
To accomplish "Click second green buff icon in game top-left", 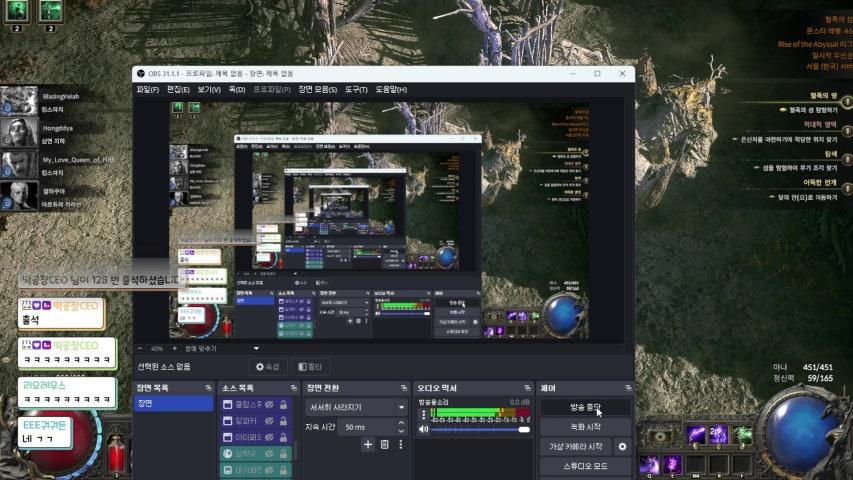I will (51, 11).
